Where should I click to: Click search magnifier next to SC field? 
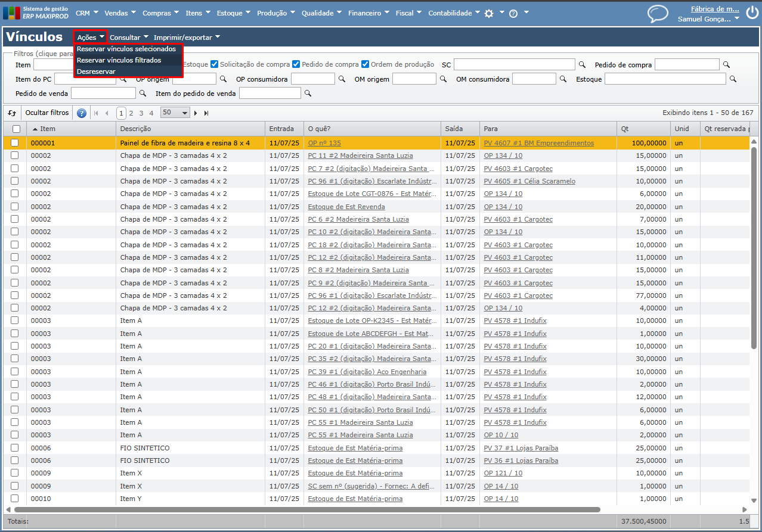coord(583,64)
